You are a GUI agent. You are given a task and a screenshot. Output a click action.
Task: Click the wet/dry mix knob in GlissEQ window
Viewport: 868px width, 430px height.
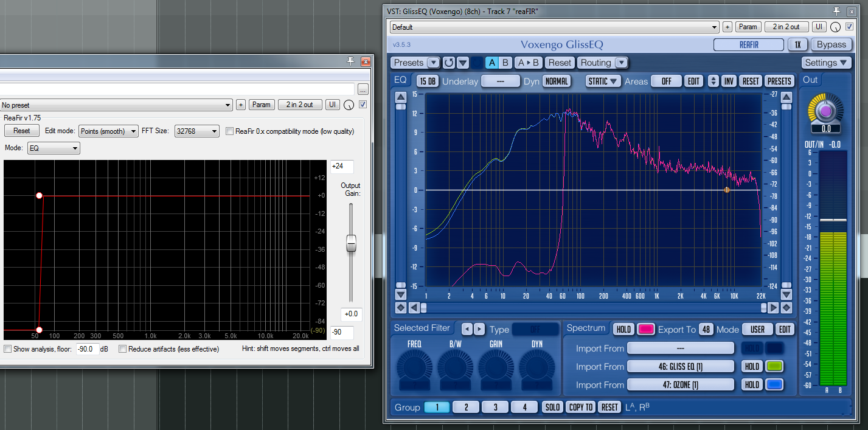pyautogui.click(x=836, y=27)
